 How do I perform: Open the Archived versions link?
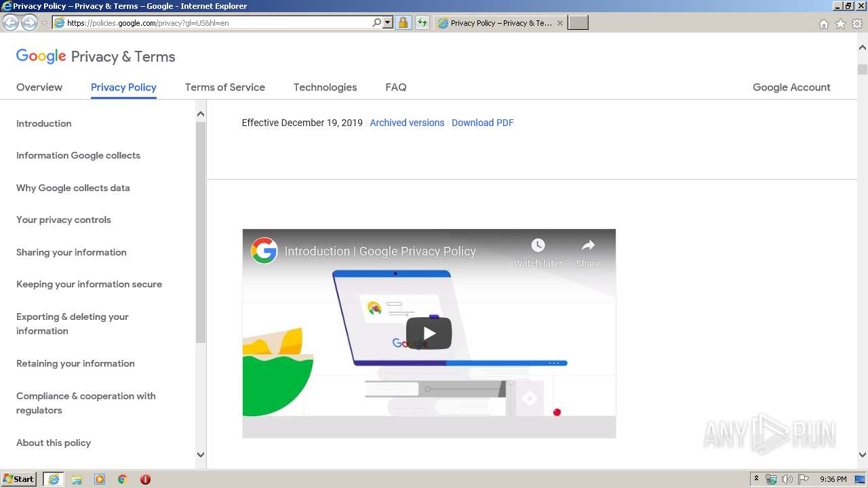(x=407, y=123)
